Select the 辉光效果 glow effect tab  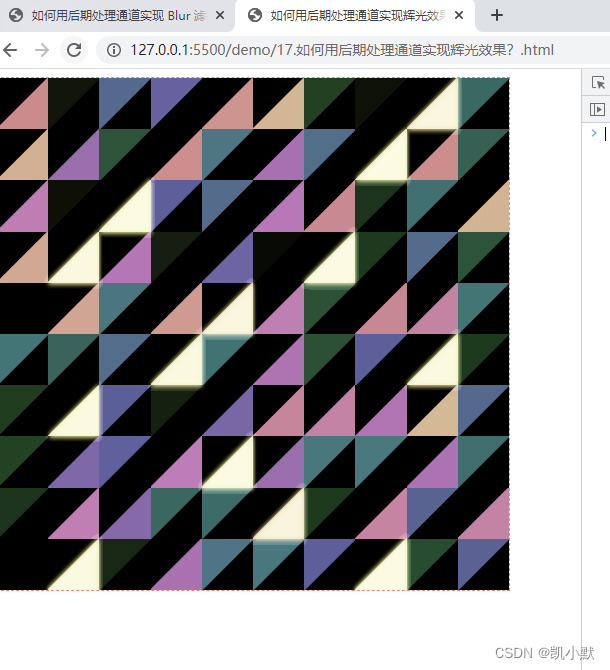[x=355, y=16]
